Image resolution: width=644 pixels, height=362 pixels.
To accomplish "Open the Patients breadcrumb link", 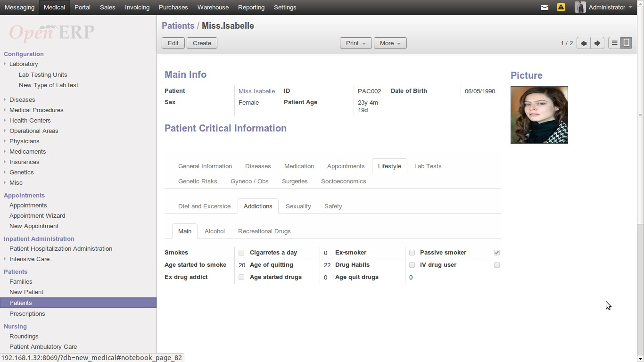I will pos(178,26).
